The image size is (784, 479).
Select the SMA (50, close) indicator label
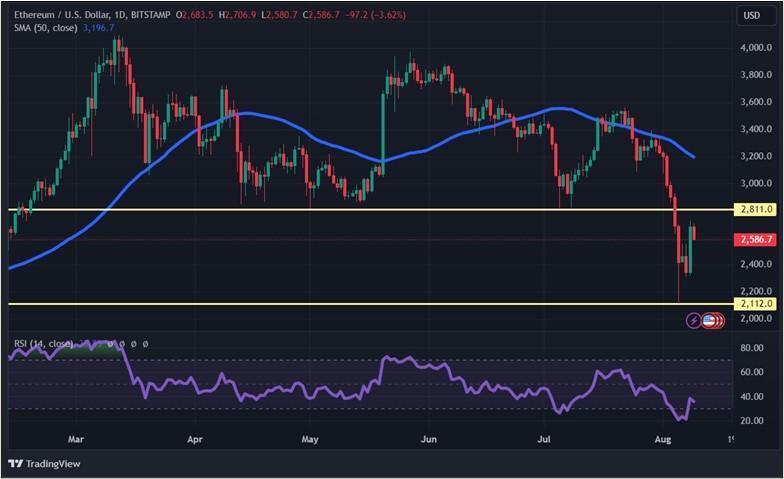click(46, 28)
